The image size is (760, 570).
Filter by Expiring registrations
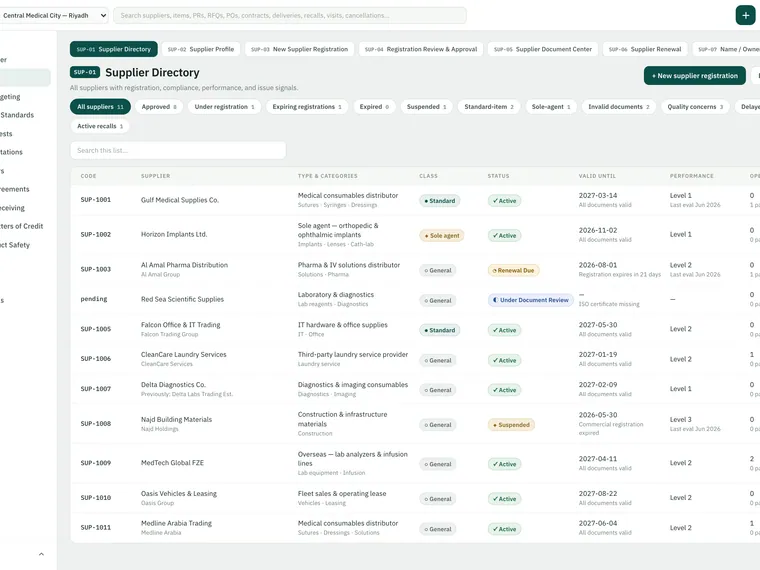(307, 107)
